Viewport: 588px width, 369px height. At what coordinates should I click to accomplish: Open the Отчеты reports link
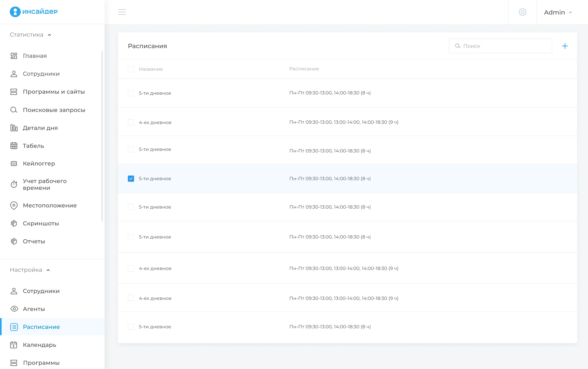pos(34,241)
